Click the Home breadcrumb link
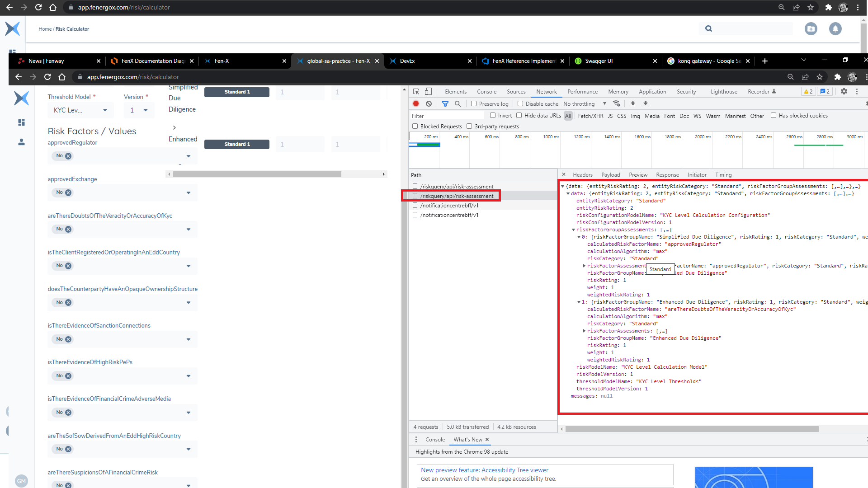Image resolution: width=868 pixels, height=488 pixels. (x=45, y=29)
